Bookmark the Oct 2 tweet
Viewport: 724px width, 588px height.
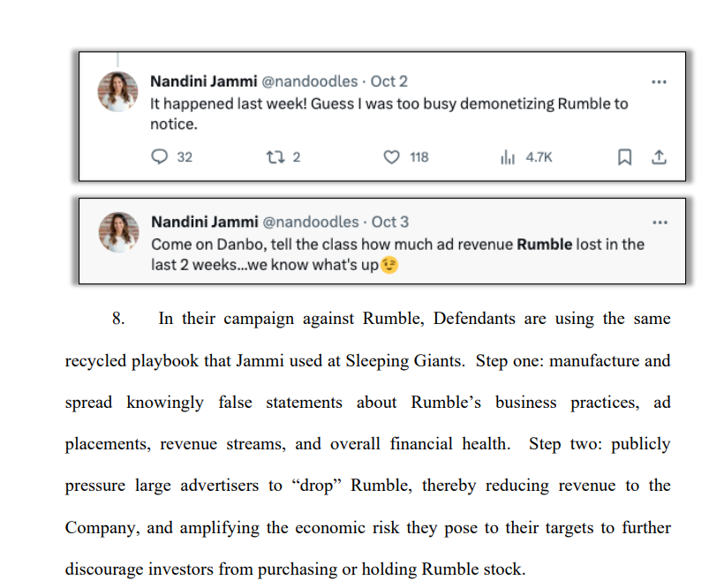click(x=624, y=157)
